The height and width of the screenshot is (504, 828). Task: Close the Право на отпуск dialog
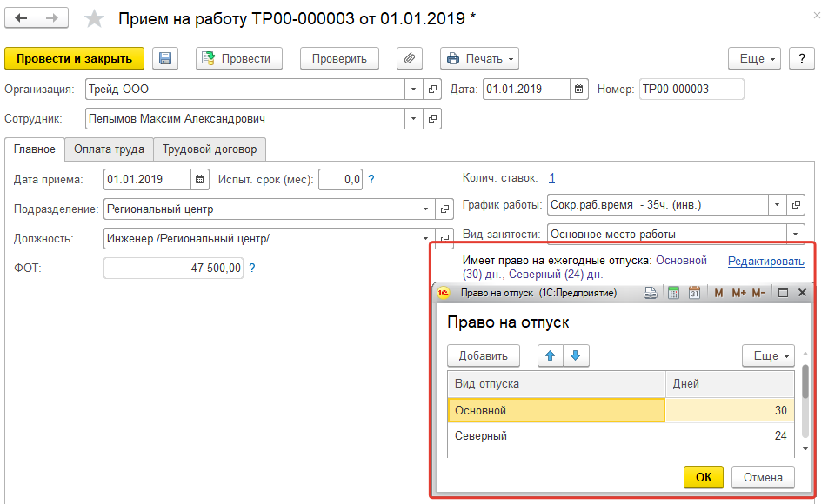click(802, 293)
